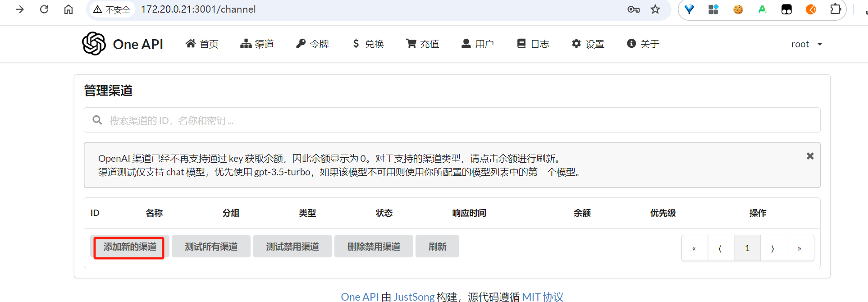Open the JustSong footer link
Image resolution: width=868 pixels, height=302 pixels.
tap(414, 297)
